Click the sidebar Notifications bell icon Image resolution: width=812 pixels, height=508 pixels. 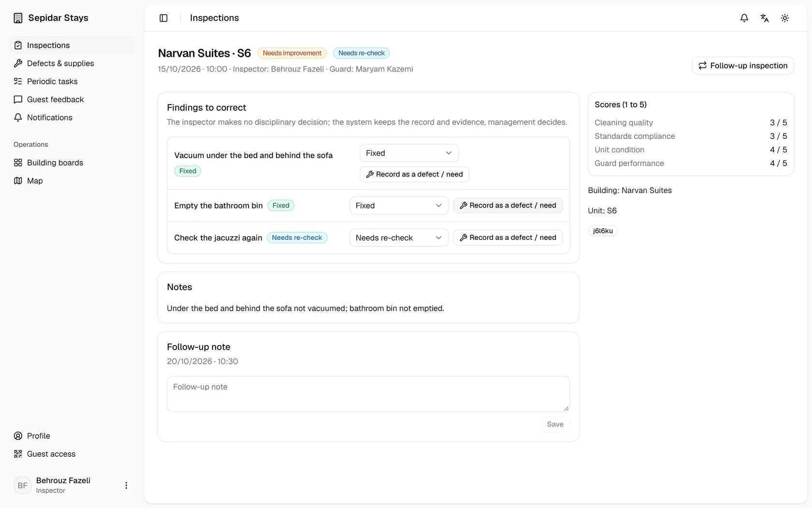(x=18, y=118)
